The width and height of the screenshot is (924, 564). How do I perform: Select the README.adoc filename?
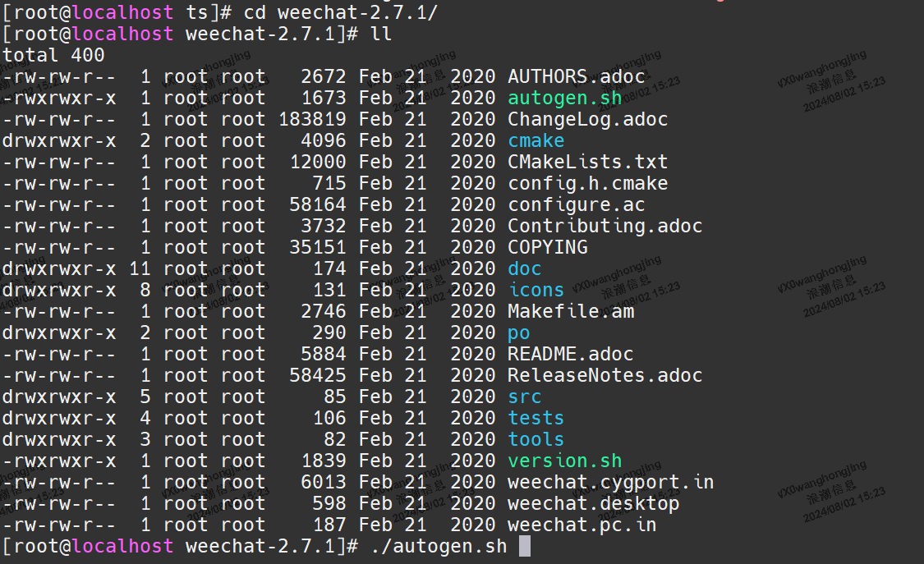[572, 353]
